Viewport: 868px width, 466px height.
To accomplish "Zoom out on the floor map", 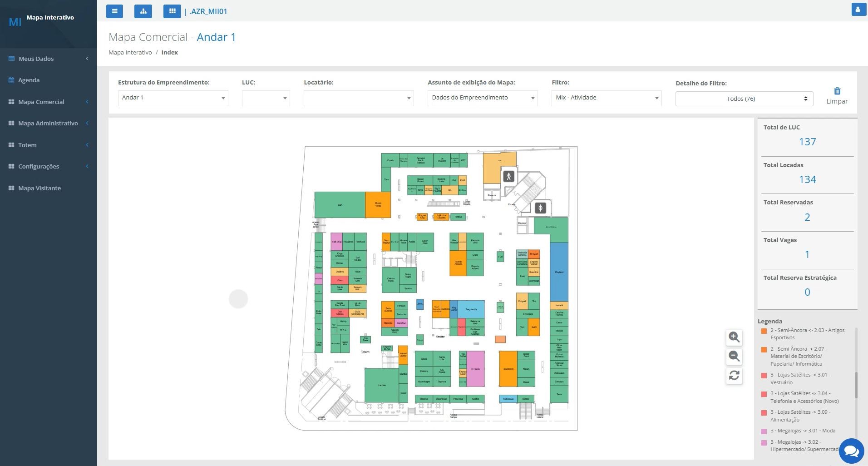I will pos(735,357).
